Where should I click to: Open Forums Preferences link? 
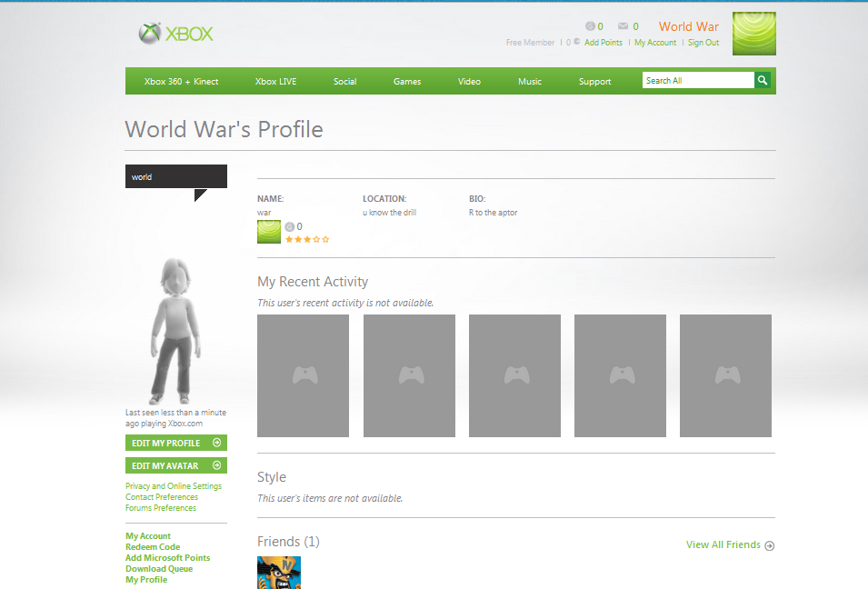[x=161, y=508]
